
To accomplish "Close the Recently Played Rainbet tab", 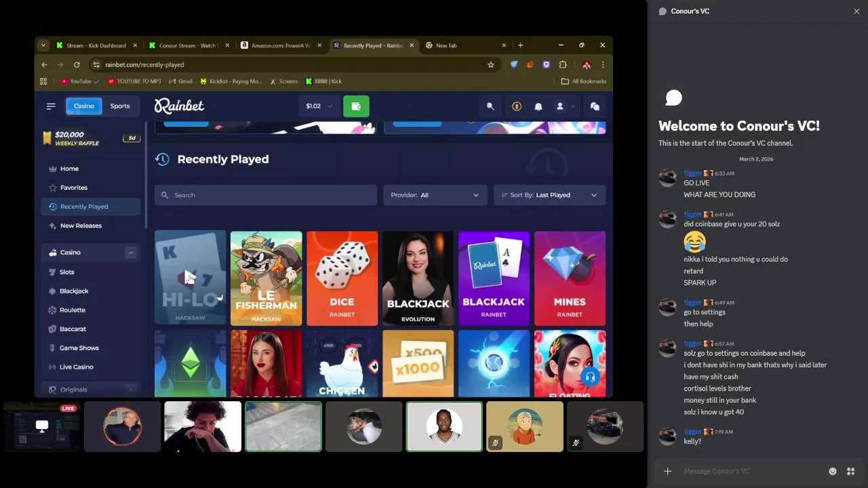I will pos(412,45).
